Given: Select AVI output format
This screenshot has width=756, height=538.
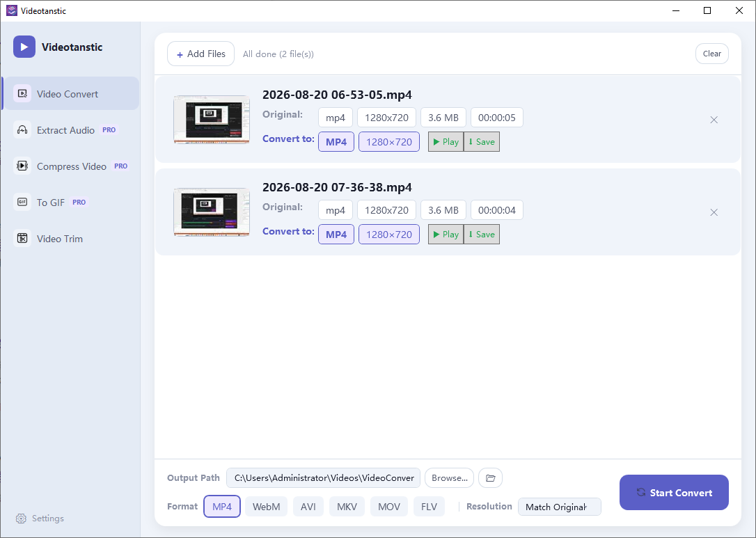Looking at the screenshot, I should [308, 506].
